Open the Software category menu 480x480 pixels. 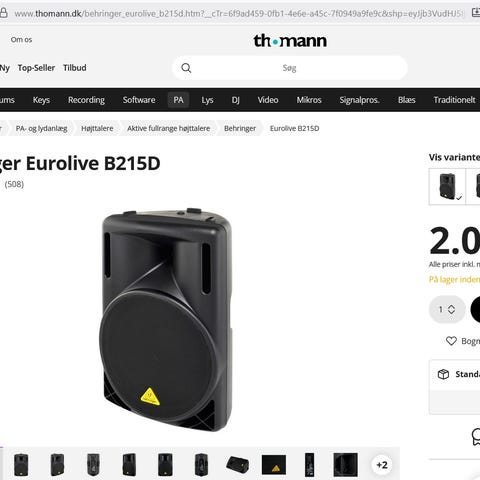click(x=139, y=100)
